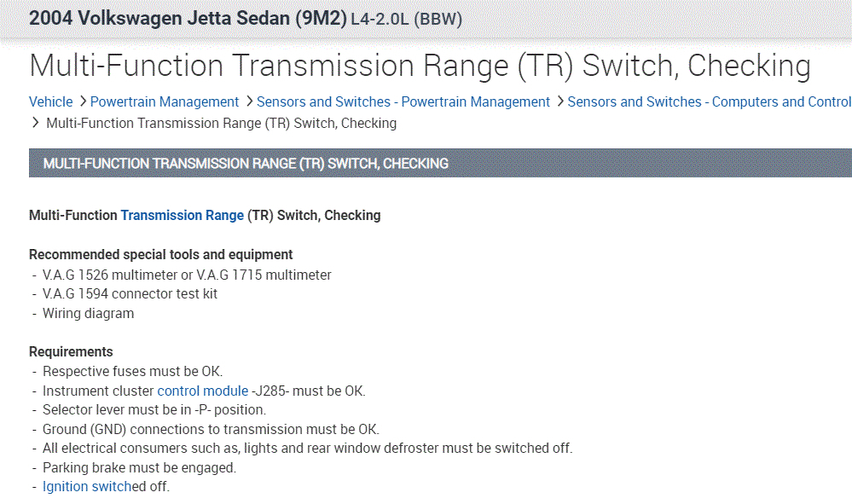Viewport: 852px width, 504px height.
Task: Click the chevron after Powertrain Management breadcrumb
Action: coord(248,102)
